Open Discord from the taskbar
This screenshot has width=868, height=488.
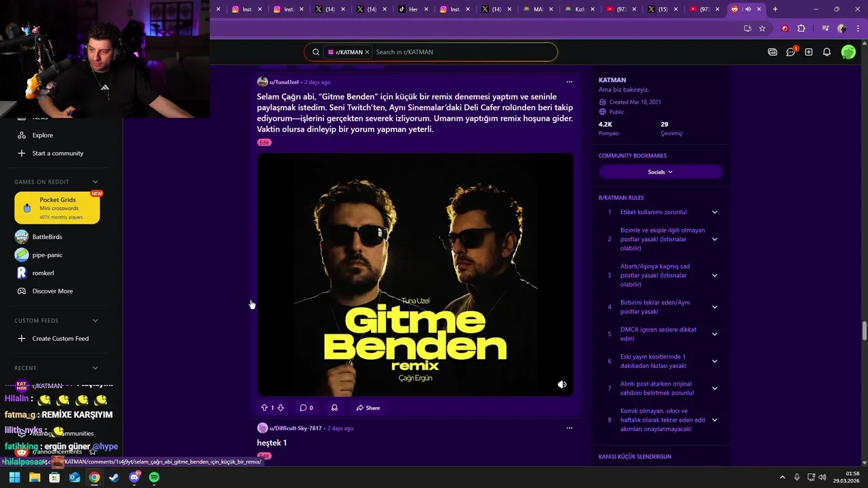click(x=134, y=477)
